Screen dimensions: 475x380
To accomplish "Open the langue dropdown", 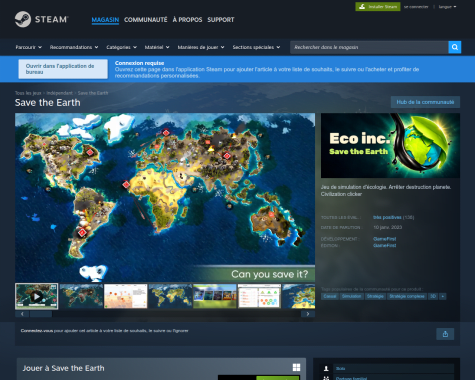I will pyautogui.click(x=447, y=7).
